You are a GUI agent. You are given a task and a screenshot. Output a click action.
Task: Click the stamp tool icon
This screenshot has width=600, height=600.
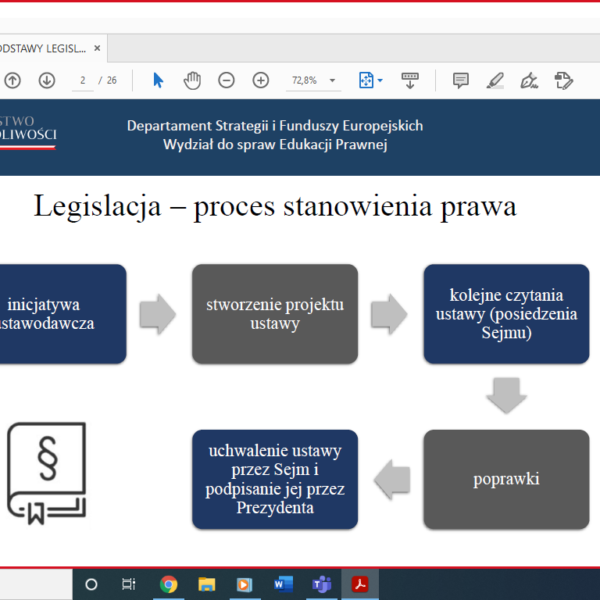(564, 80)
